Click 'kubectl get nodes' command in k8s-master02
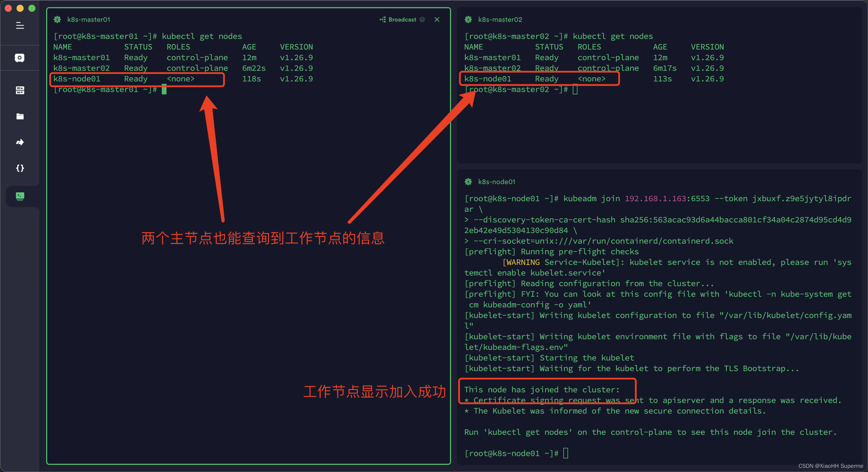Image resolution: width=868 pixels, height=472 pixels. [613, 36]
